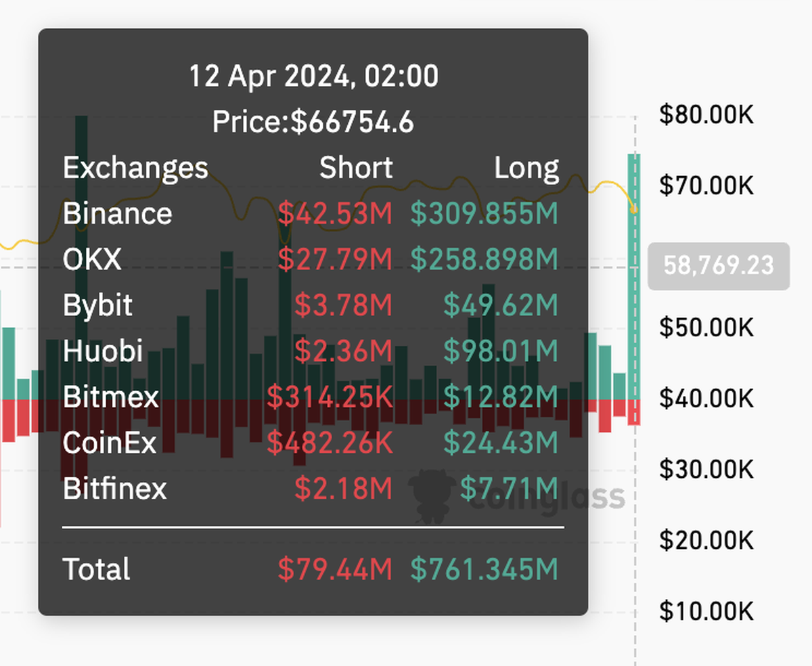This screenshot has width=812, height=666.
Task: Click the Short column header
Action: [x=356, y=168]
